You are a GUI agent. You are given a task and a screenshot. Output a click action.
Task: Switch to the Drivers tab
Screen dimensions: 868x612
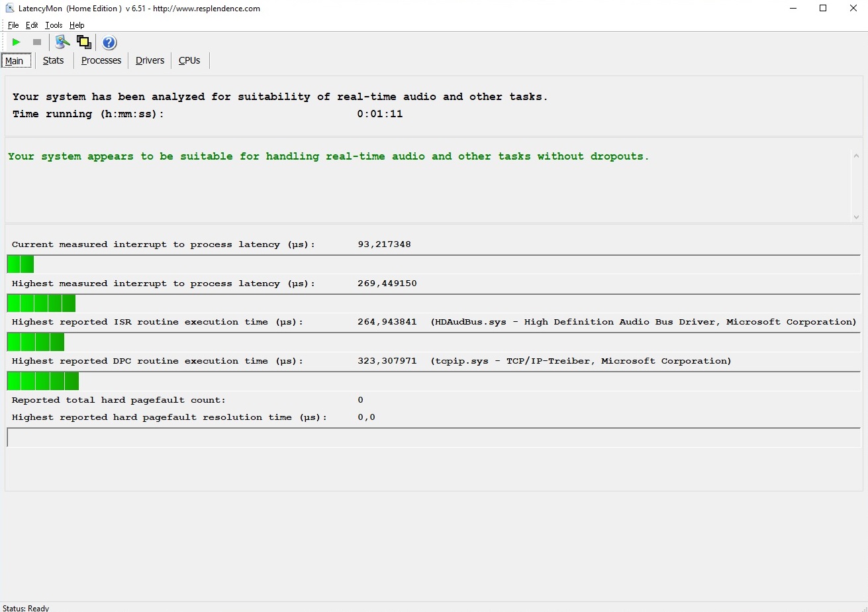[x=150, y=60]
